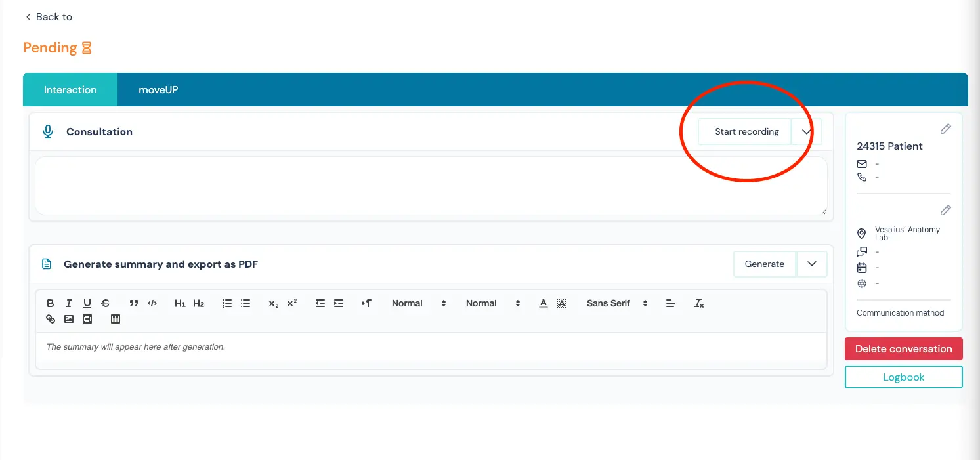Edit patient details with pencil icon
Viewport: 980px width, 460px height.
tap(945, 129)
